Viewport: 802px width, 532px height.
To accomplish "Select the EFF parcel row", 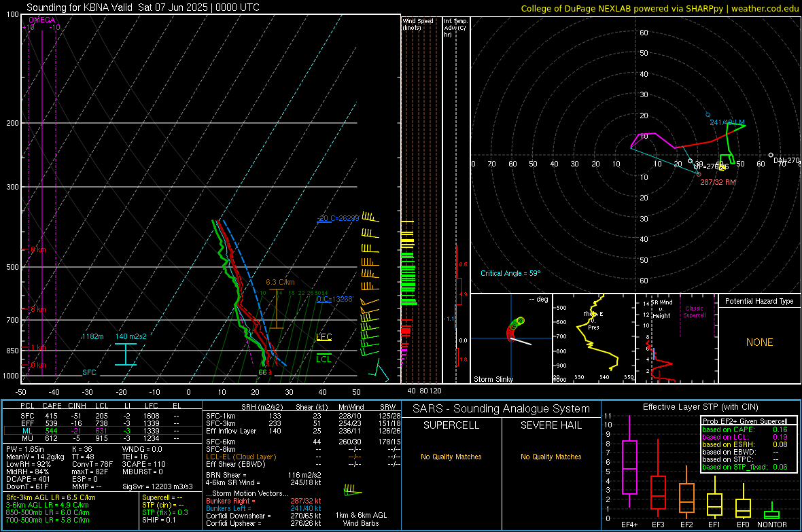I will (101, 423).
